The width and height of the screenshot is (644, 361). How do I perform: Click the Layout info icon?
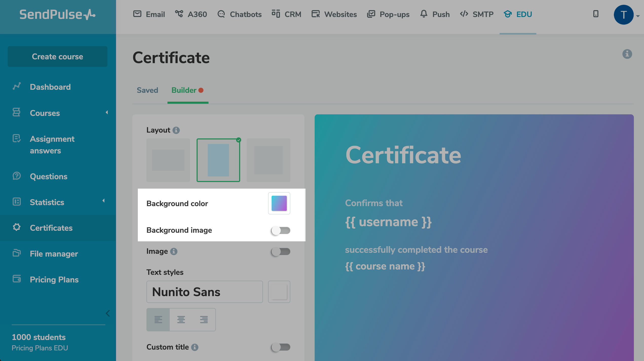pyautogui.click(x=176, y=130)
